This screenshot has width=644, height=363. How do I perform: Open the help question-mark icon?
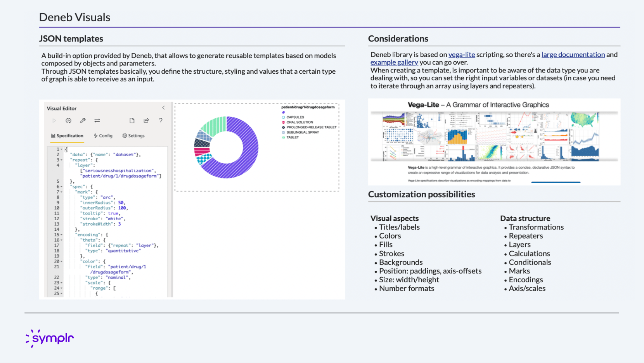pos(161,120)
